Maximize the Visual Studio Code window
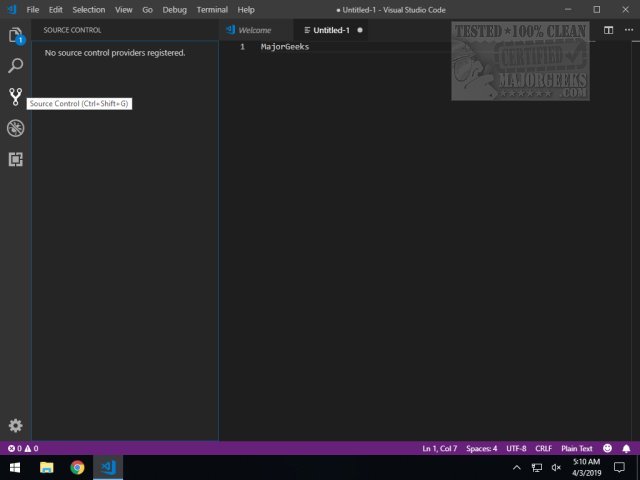640x480 pixels. (596, 9)
